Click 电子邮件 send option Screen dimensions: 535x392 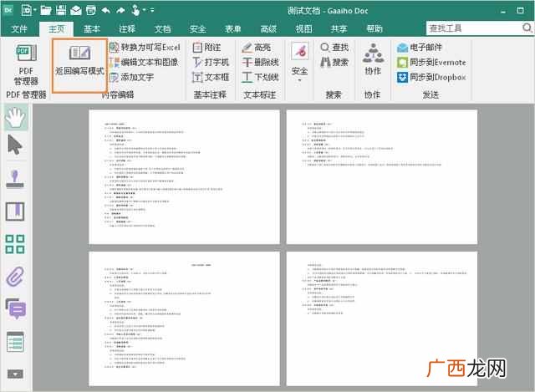coord(420,47)
